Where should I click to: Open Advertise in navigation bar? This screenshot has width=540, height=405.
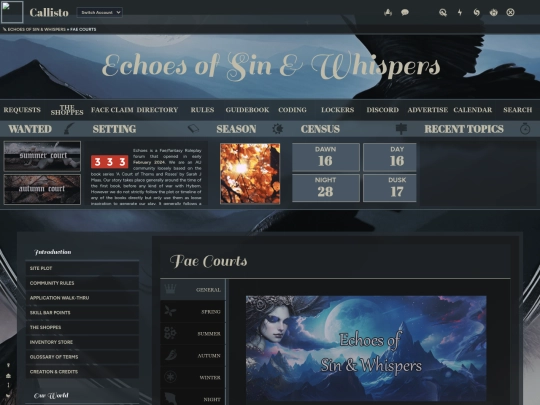pos(428,110)
